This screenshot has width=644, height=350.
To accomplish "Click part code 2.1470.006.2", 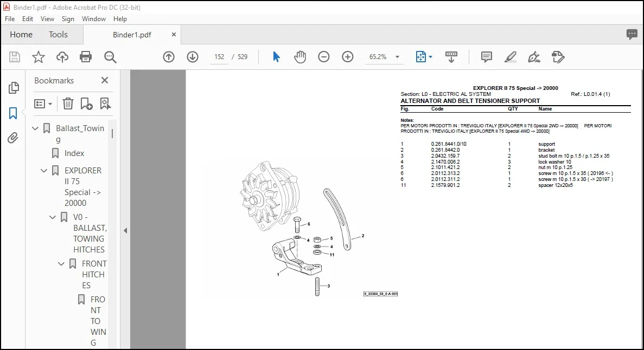I will 445,162.
